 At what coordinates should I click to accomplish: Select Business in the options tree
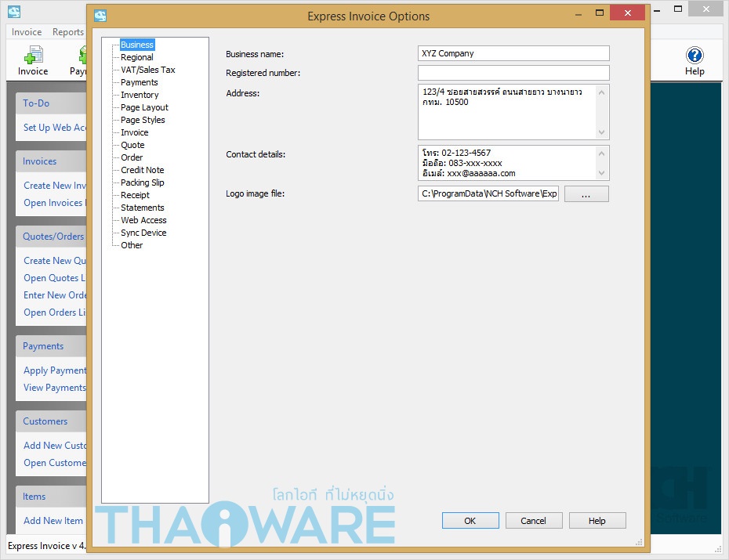(x=137, y=45)
